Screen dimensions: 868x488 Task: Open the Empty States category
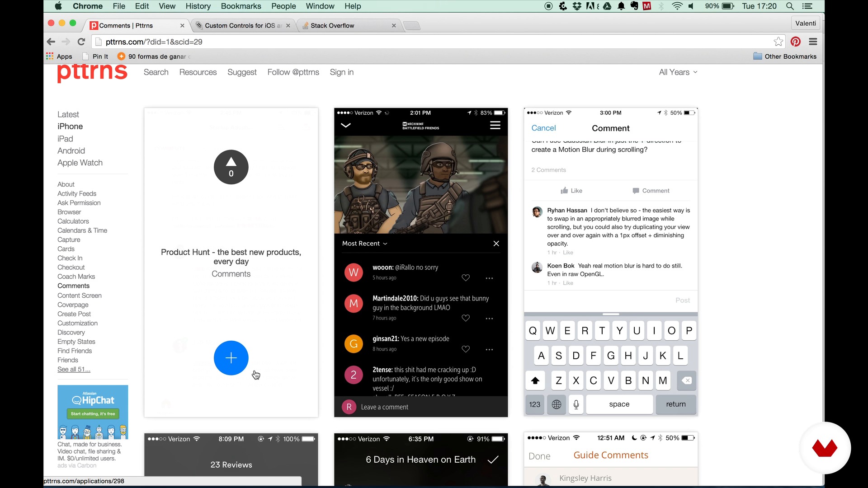(x=76, y=342)
